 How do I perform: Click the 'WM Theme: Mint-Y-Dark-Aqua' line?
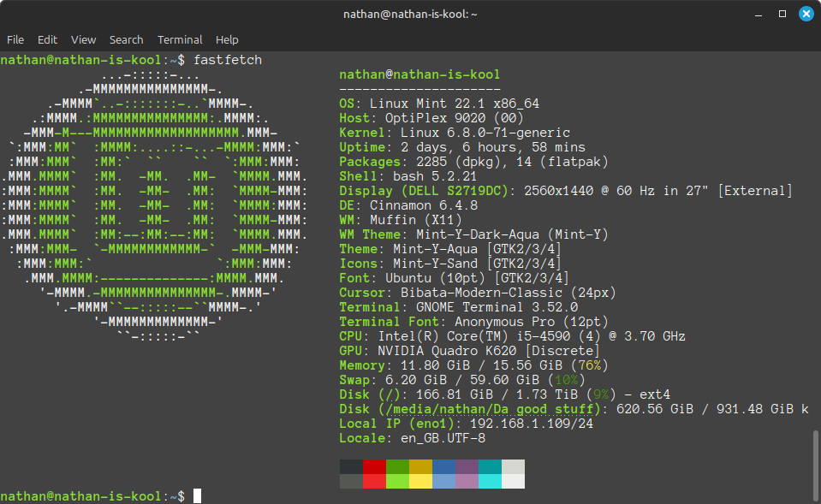(474, 235)
